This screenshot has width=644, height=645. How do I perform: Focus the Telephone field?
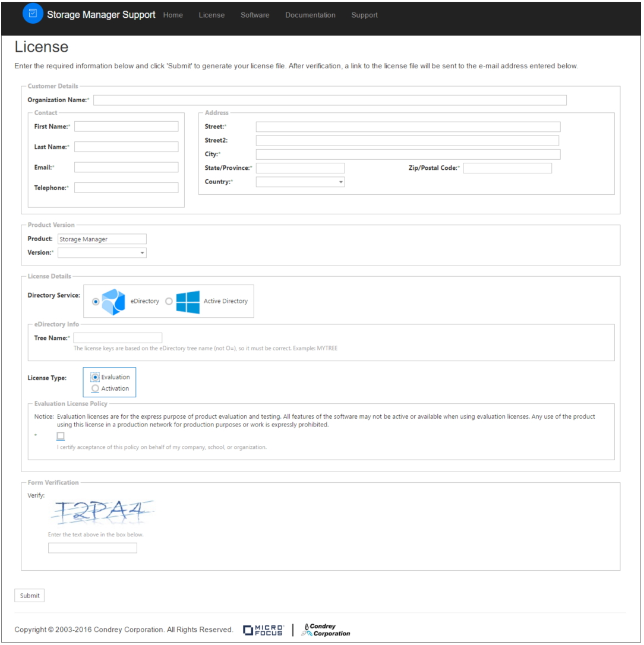pos(127,188)
